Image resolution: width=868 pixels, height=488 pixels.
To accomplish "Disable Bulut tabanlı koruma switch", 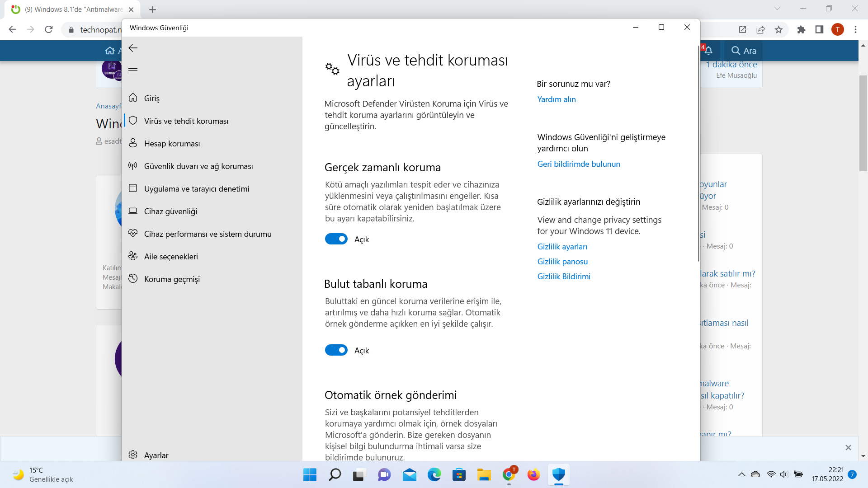I will pos(336,350).
